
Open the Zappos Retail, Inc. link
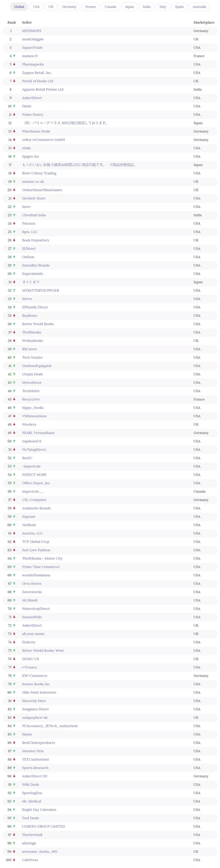tap(37, 73)
